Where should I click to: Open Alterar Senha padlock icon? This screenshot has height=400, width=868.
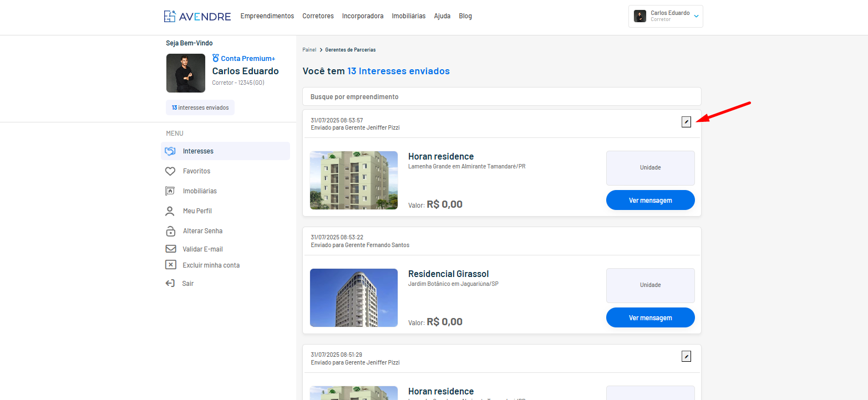(x=170, y=231)
